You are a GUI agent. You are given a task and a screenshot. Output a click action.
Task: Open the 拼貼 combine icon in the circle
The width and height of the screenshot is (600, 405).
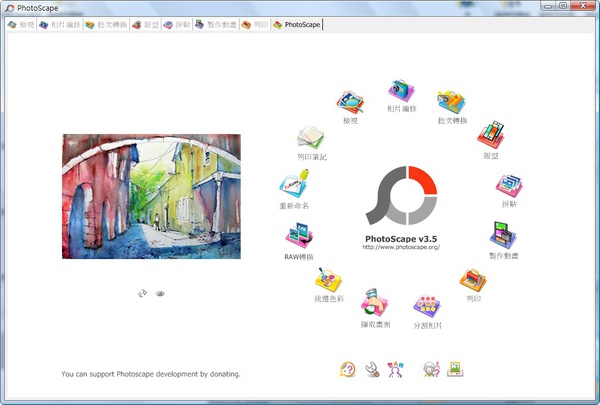click(509, 186)
